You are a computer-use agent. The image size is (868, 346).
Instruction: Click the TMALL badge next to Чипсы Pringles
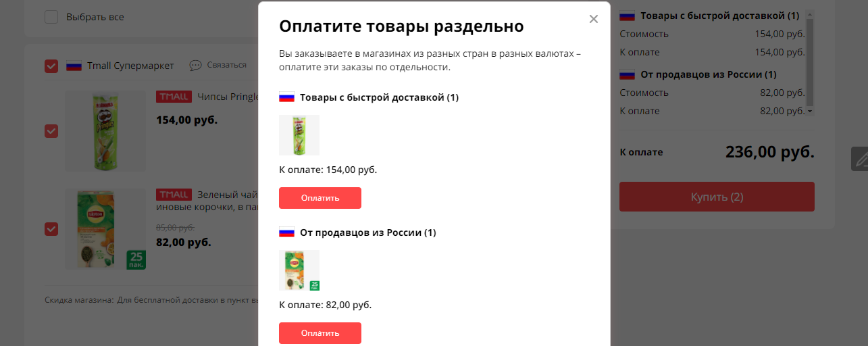(x=174, y=97)
